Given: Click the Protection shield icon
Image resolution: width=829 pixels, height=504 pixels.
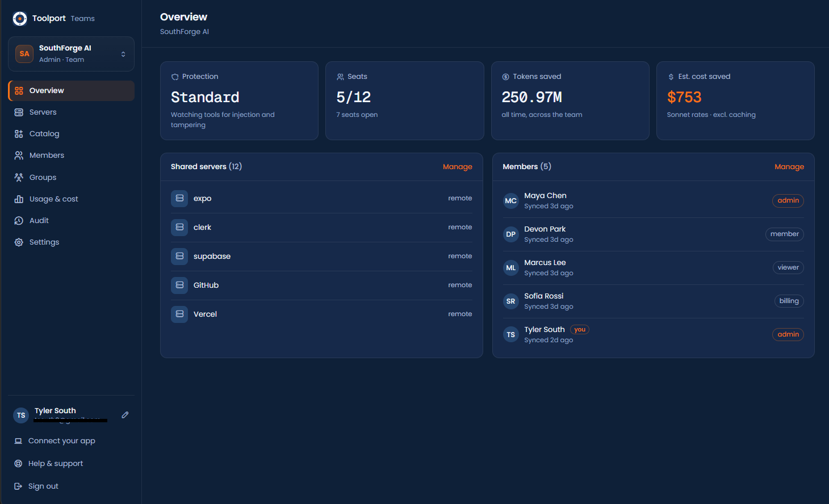Looking at the screenshot, I should coord(175,77).
